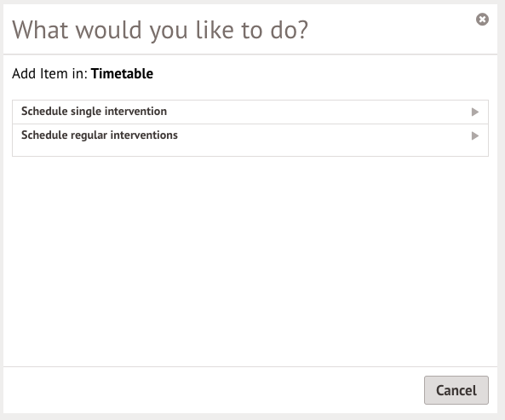Viewport: 505px width, 420px height.
Task: Close the dialog with the X icon
Action: tap(482, 20)
